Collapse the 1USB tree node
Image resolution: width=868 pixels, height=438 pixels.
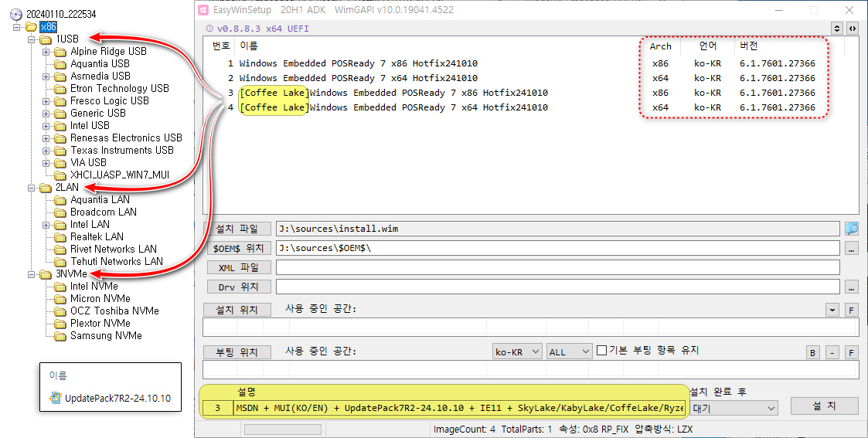tap(32, 39)
